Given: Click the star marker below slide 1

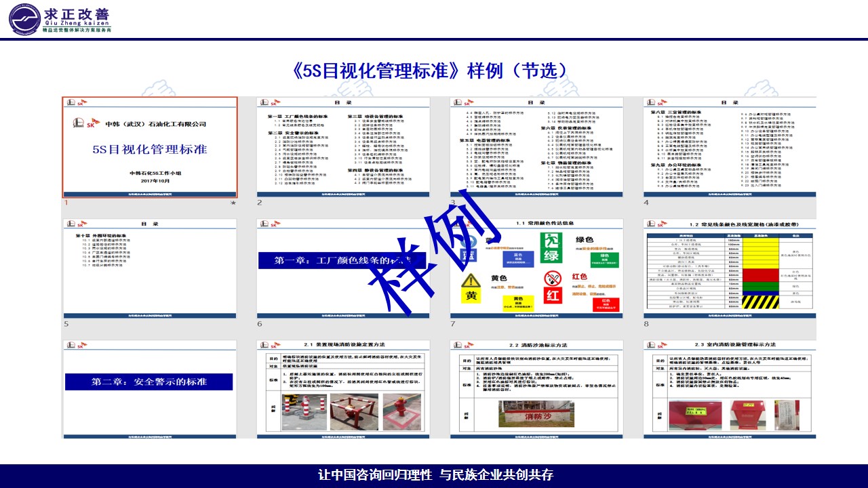Looking at the screenshot, I should coord(233,203).
